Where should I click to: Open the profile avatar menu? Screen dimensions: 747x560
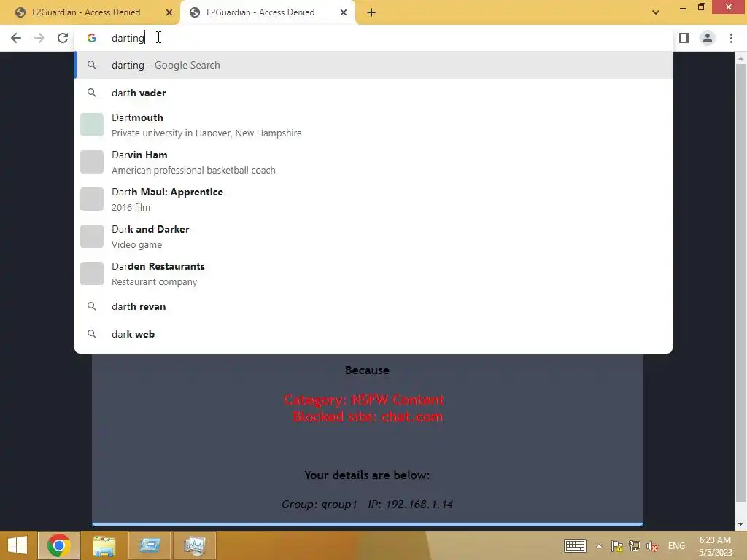(x=708, y=38)
